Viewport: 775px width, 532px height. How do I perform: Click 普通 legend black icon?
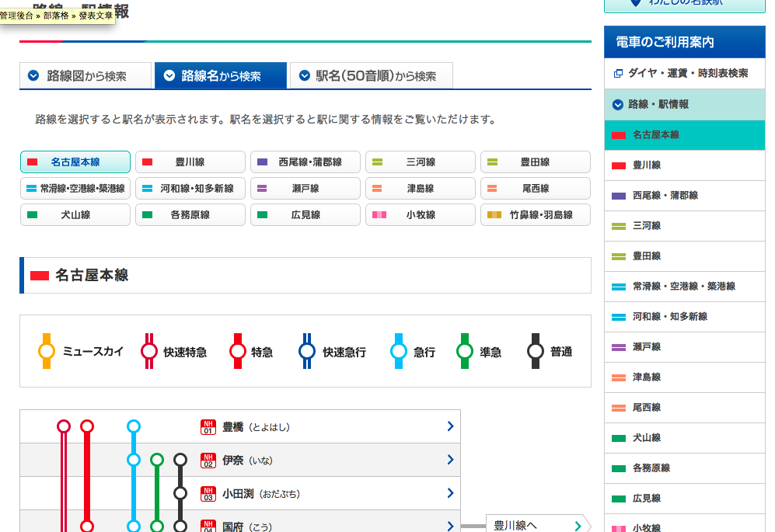pos(536,351)
